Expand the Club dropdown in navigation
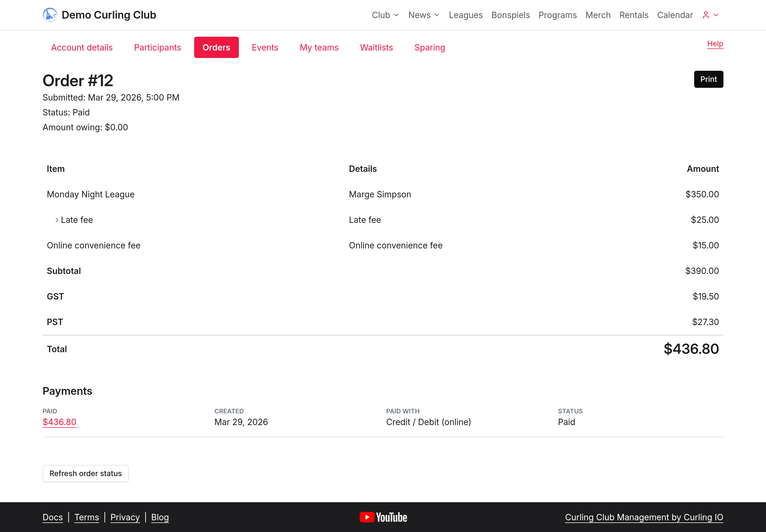 tap(385, 15)
